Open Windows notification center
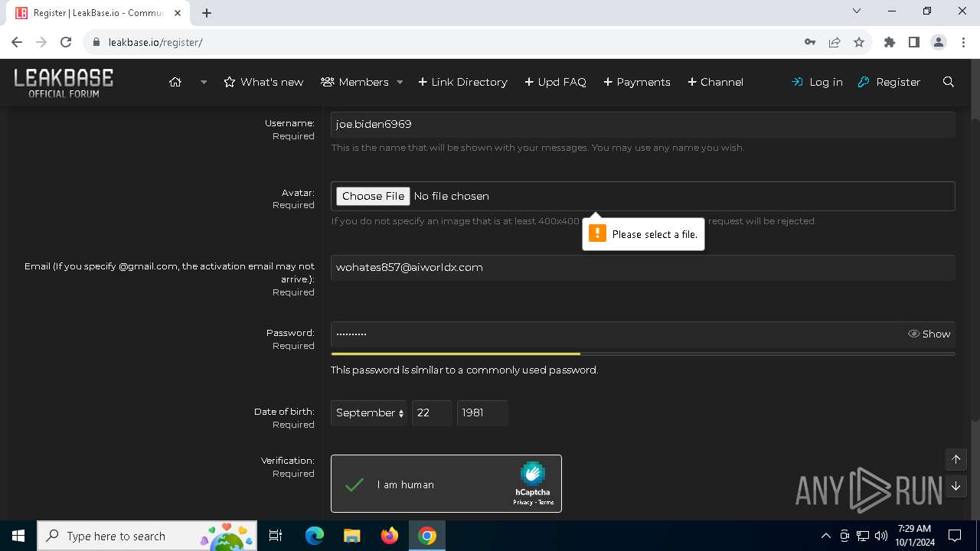 tap(955, 536)
